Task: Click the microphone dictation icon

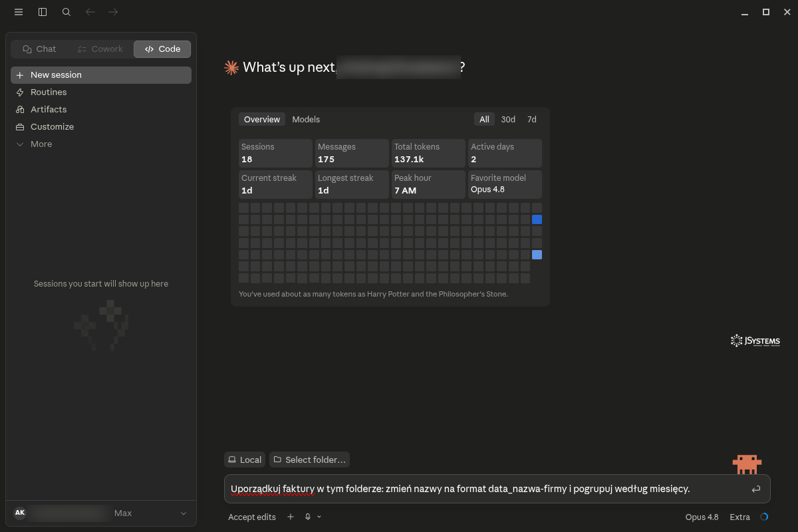Action: [x=307, y=517]
